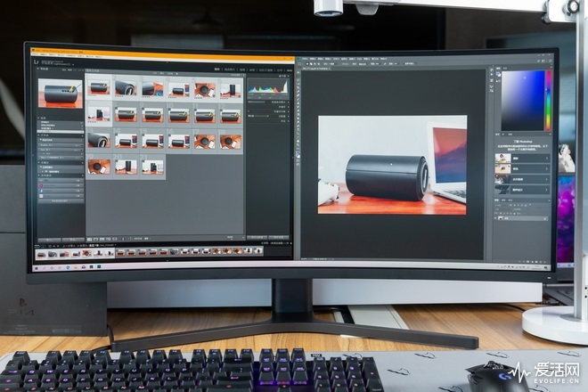Click the Lightroom histogram graph
Screen dimensions: 588x392
click(x=268, y=87)
